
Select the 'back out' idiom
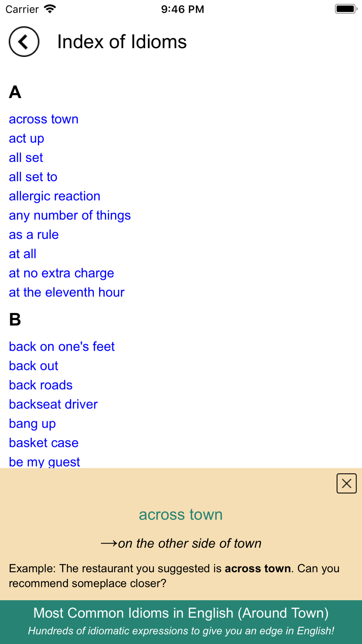click(x=34, y=366)
